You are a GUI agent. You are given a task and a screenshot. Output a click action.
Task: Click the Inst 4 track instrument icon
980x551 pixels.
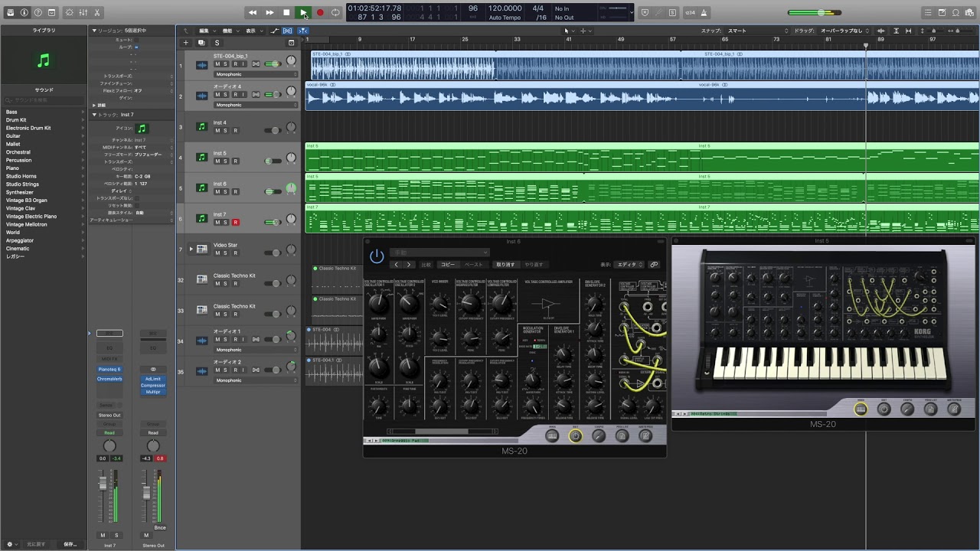pos(201,126)
